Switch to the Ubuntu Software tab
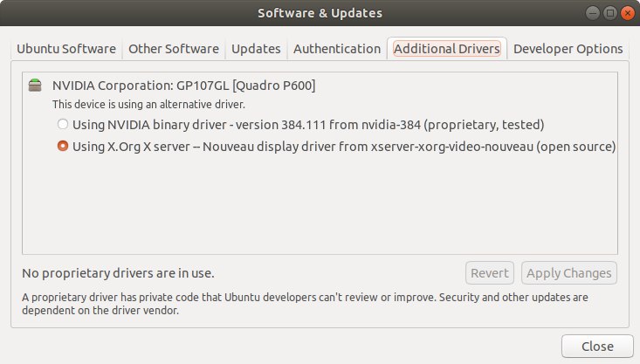The width and height of the screenshot is (640, 364). click(x=66, y=49)
